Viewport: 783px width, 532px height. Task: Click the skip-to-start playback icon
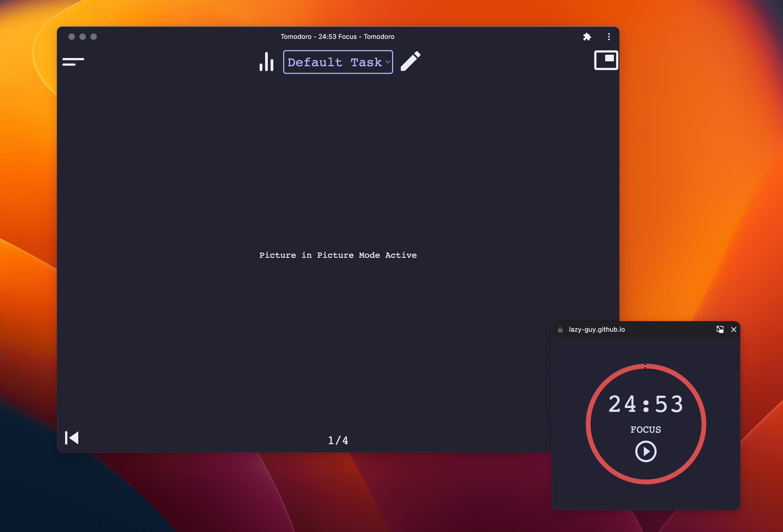pyautogui.click(x=71, y=438)
